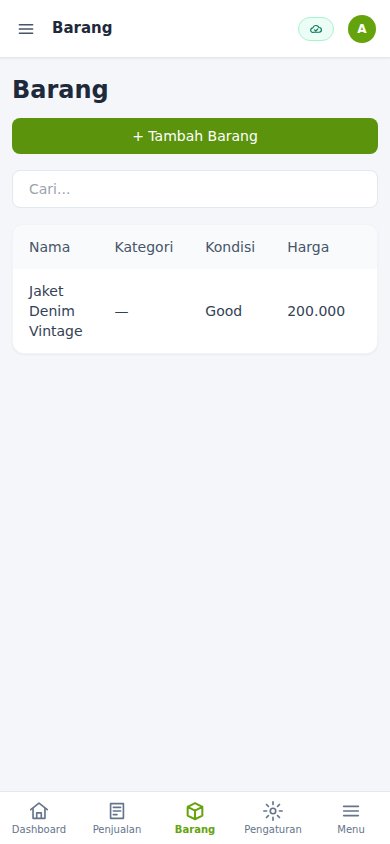Open the hamburger menu in the header
Screen dimensions: 390x844
tap(26, 29)
